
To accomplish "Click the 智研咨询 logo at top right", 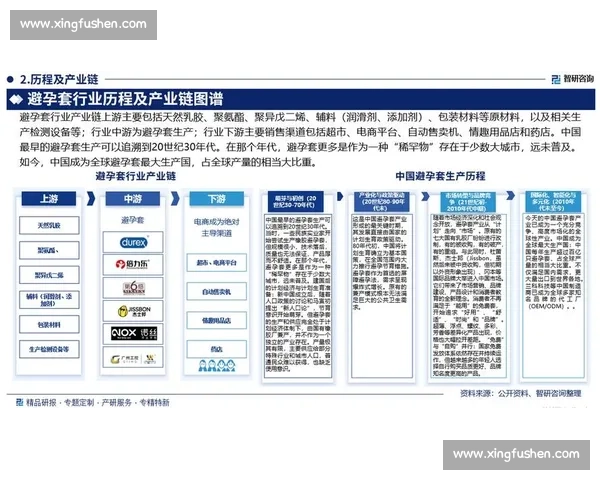I will point(572,79).
